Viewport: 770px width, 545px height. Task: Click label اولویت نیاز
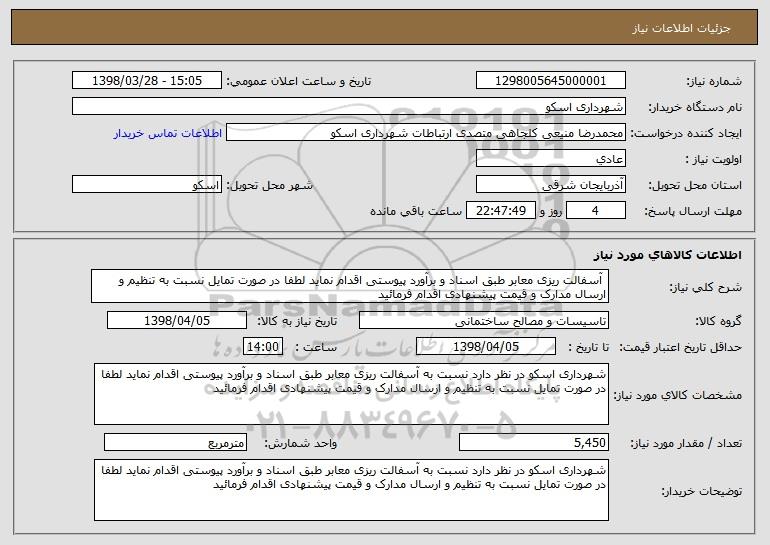[x=714, y=160]
